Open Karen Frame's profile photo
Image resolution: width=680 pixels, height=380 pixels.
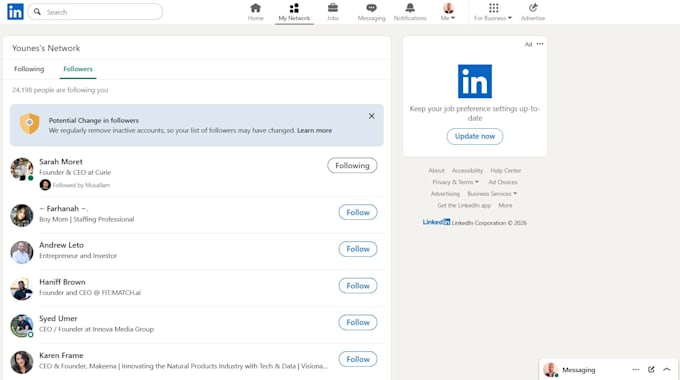[x=22, y=362]
